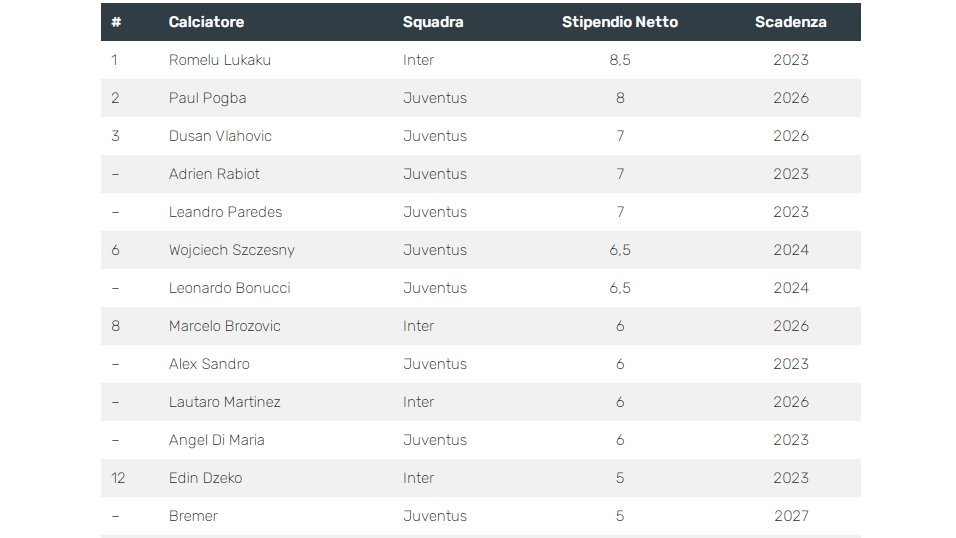Click the Marcelo Brozovic name cell

click(x=225, y=326)
